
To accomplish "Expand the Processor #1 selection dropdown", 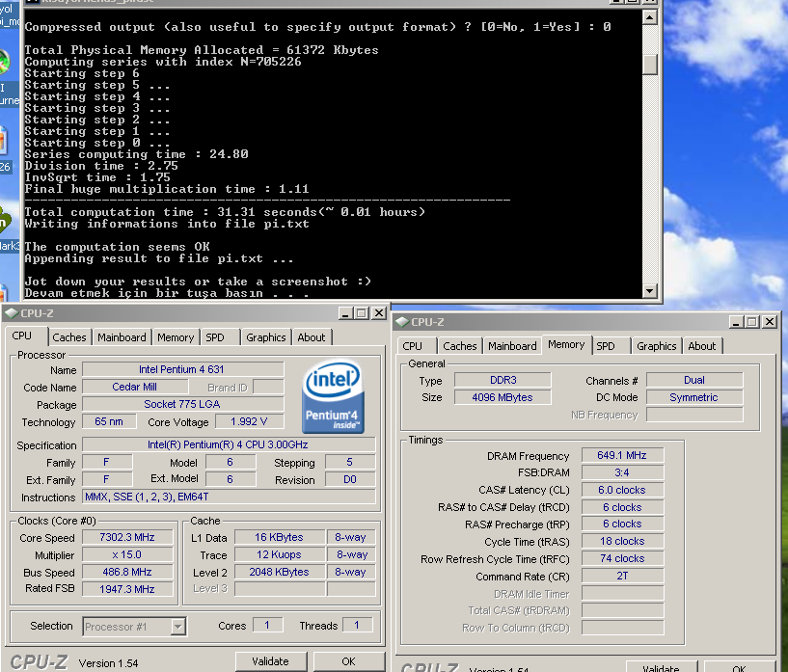I will [x=177, y=627].
